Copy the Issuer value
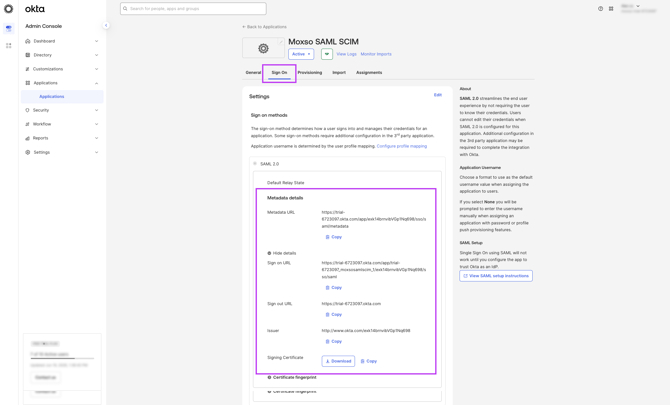 (x=334, y=342)
